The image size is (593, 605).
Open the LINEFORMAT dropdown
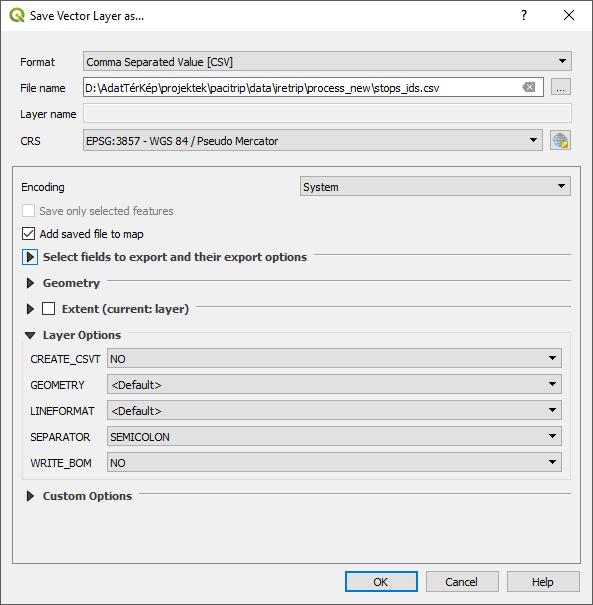[x=334, y=410]
